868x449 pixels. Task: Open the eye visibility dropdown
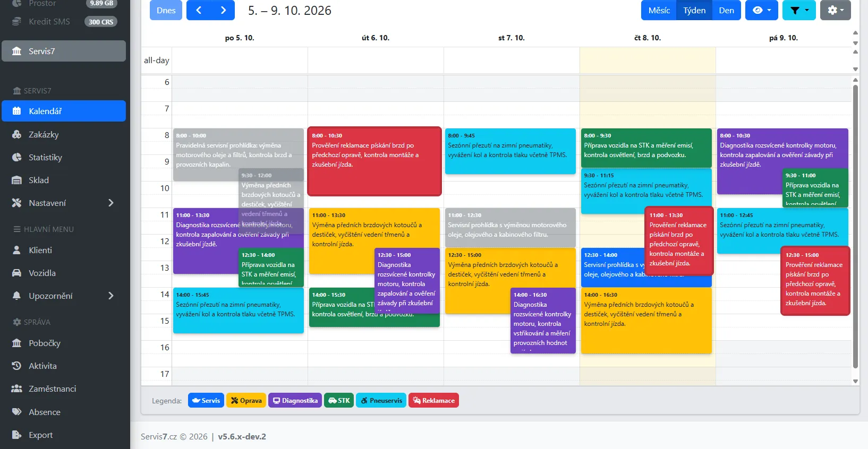[x=762, y=10]
